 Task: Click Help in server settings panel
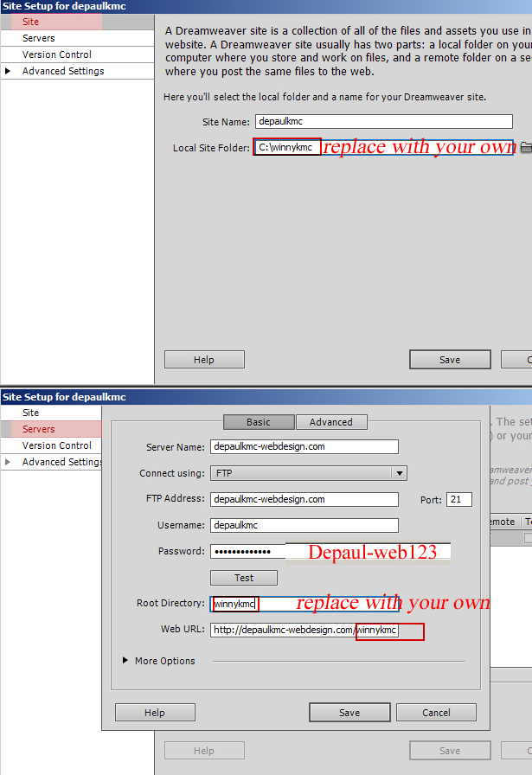pos(155,713)
